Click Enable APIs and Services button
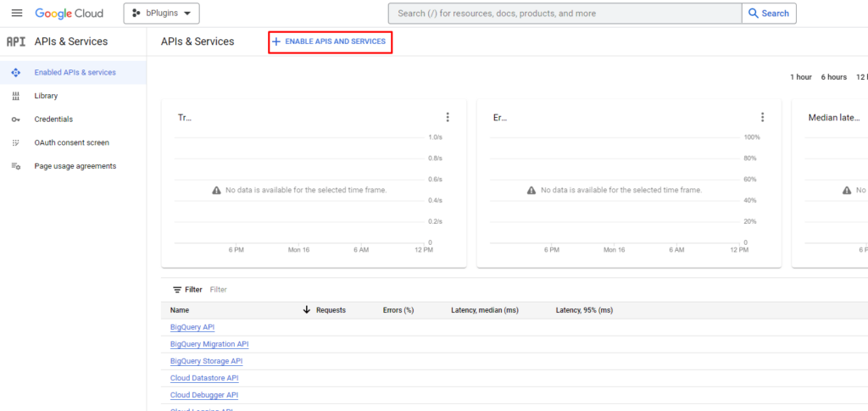 [x=331, y=42]
